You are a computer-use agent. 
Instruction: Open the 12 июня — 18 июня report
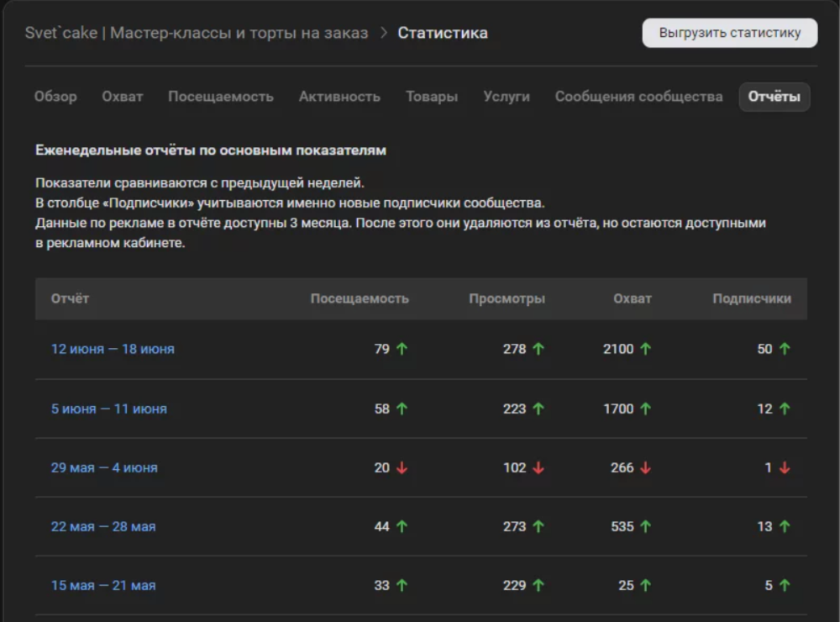click(x=113, y=349)
